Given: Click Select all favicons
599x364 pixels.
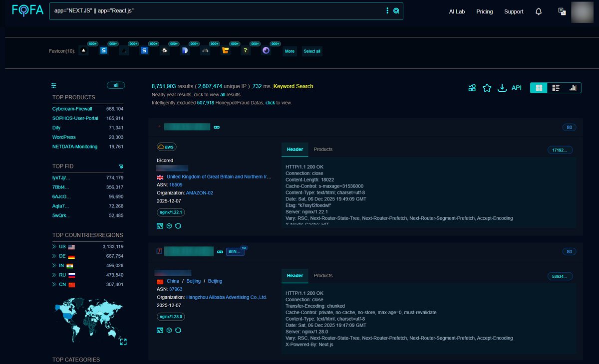Looking at the screenshot, I should point(312,51).
